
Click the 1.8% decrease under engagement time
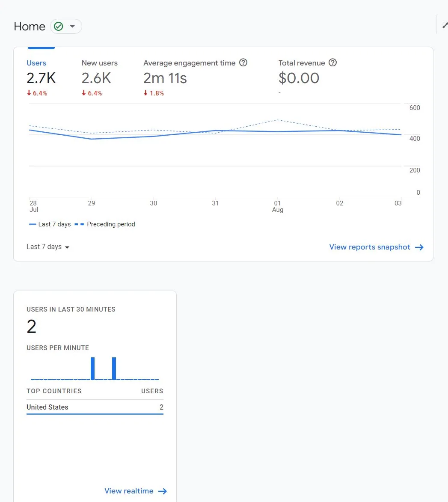point(154,93)
